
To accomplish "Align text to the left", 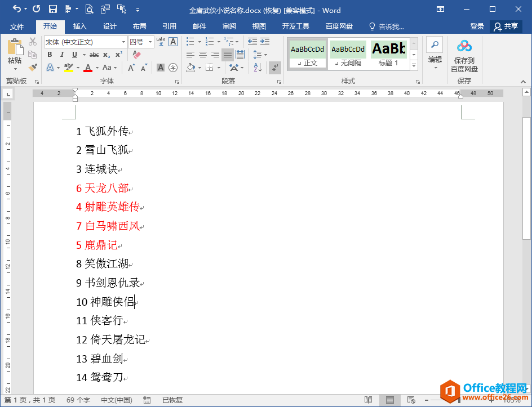I will pyautogui.click(x=190, y=55).
